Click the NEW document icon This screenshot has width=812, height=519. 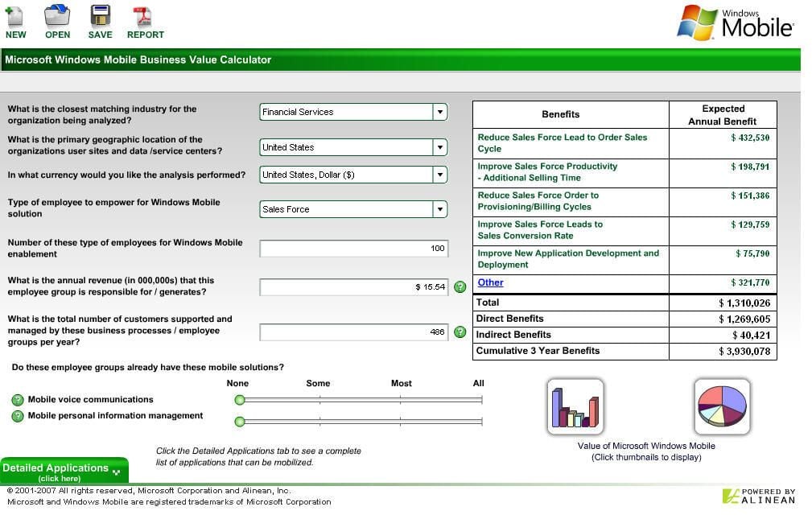(15, 22)
